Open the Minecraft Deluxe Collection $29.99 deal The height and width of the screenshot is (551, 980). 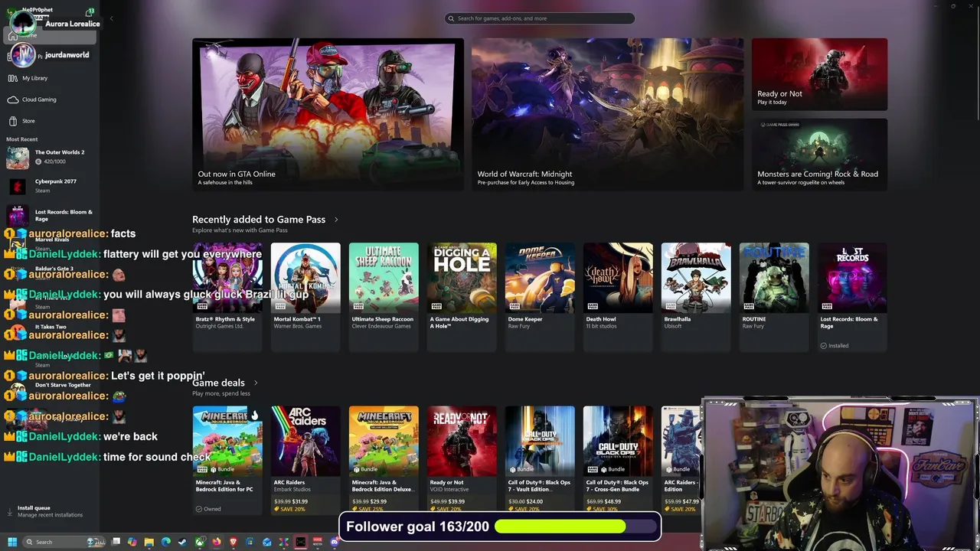click(384, 459)
